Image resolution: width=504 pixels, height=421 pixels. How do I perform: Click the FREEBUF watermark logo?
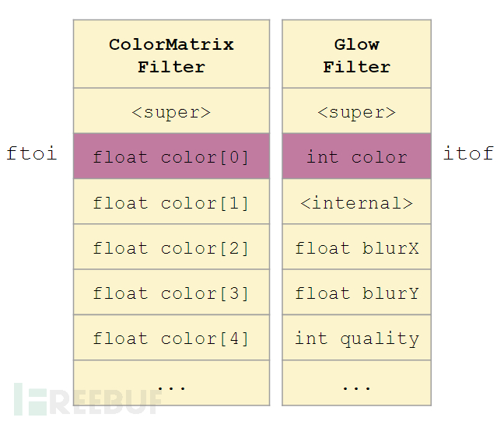(x=87, y=399)
